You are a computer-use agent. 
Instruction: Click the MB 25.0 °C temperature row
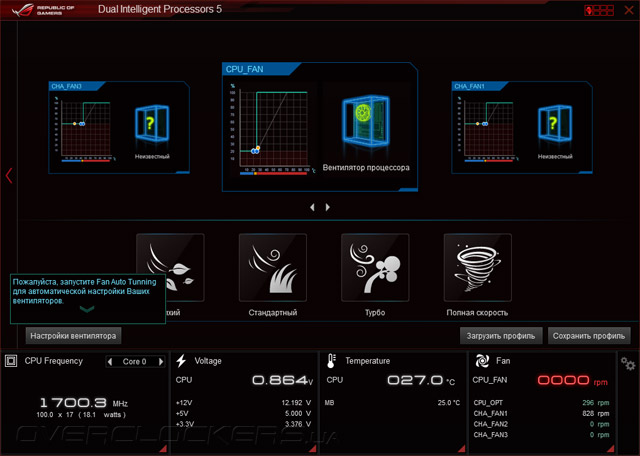click(392, 403)
